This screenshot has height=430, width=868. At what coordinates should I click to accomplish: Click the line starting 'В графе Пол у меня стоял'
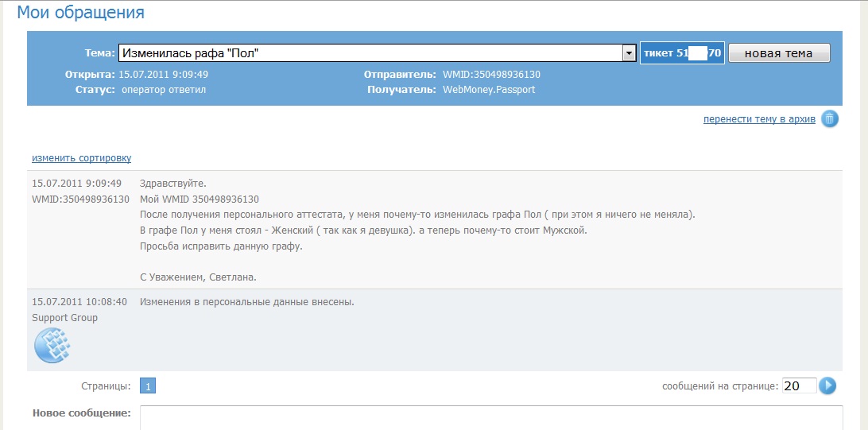pyautogui.click(x=362, y=230)
